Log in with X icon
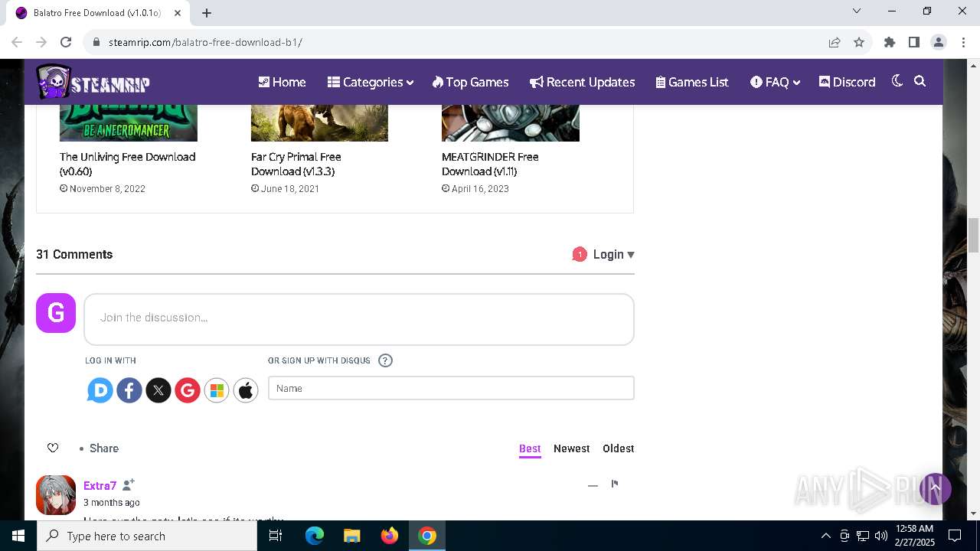Viewport: 980px width, 551px height. [x=158, y=390]
